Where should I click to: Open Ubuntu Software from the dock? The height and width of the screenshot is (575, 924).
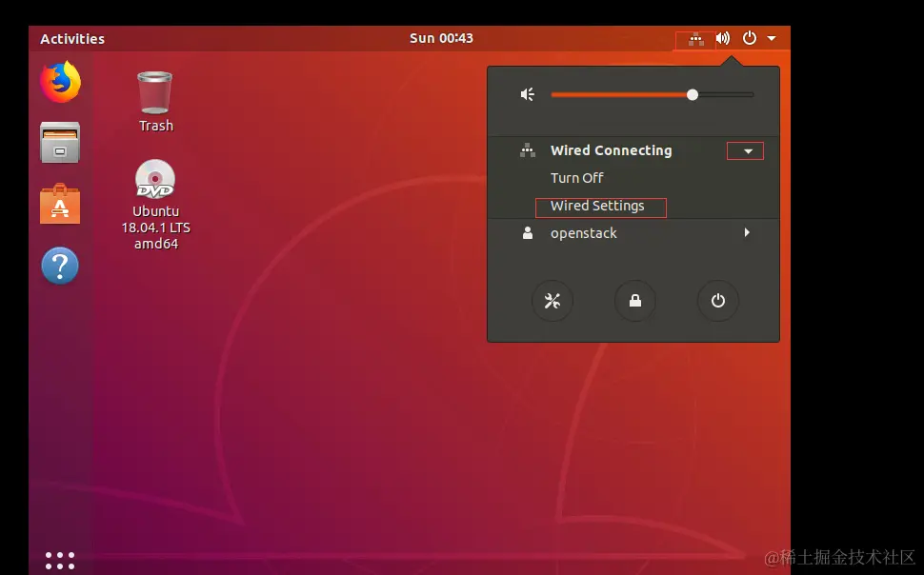[x=60, y=204]
